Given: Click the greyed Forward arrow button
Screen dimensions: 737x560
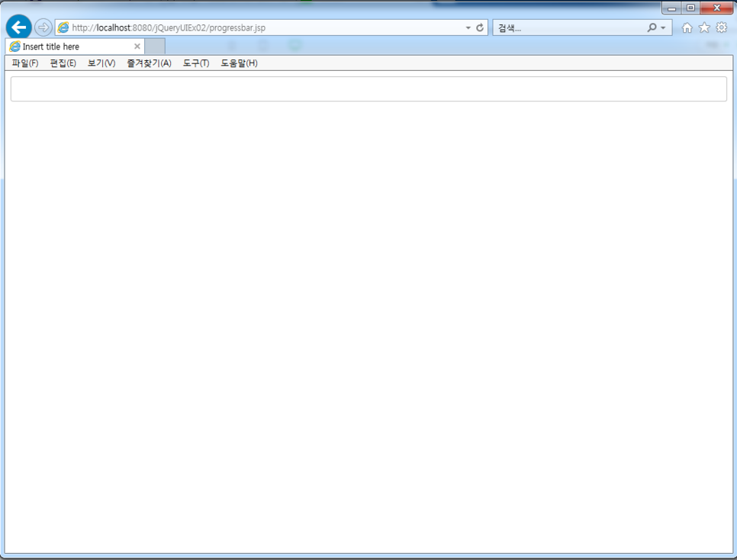Looking at the screenshot, I should [43, 27].
